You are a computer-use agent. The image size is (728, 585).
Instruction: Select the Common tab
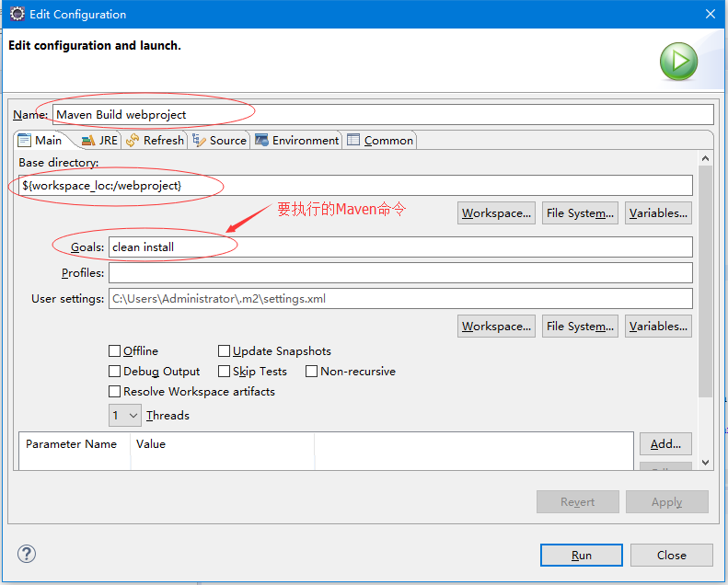380,140
